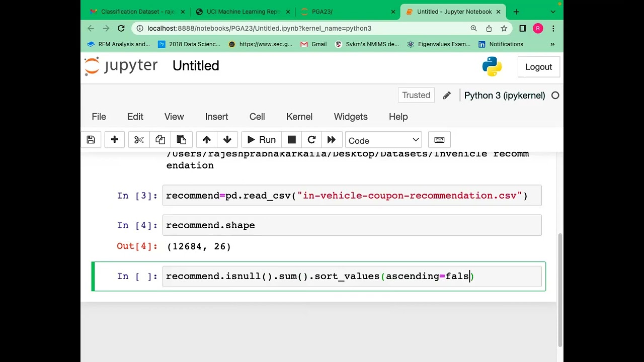644x362 pixels.
Task: Open the Insert menu
Action: [216, 117]
